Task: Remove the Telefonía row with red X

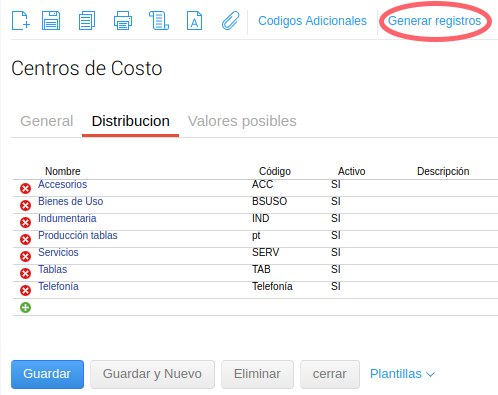Action: click(x=25, y=290)
